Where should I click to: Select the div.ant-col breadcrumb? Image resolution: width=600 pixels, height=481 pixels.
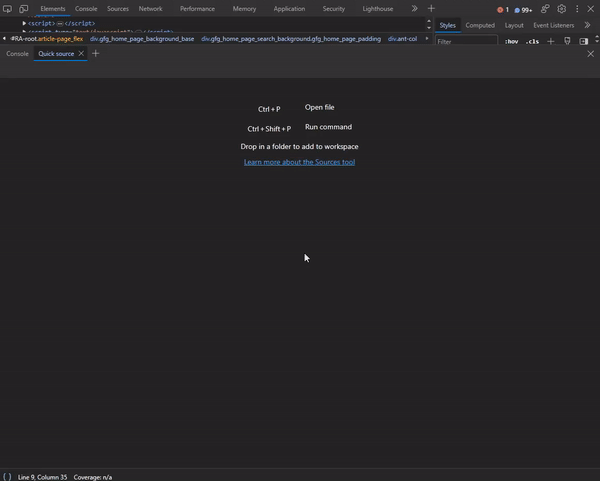coord(402,39)
